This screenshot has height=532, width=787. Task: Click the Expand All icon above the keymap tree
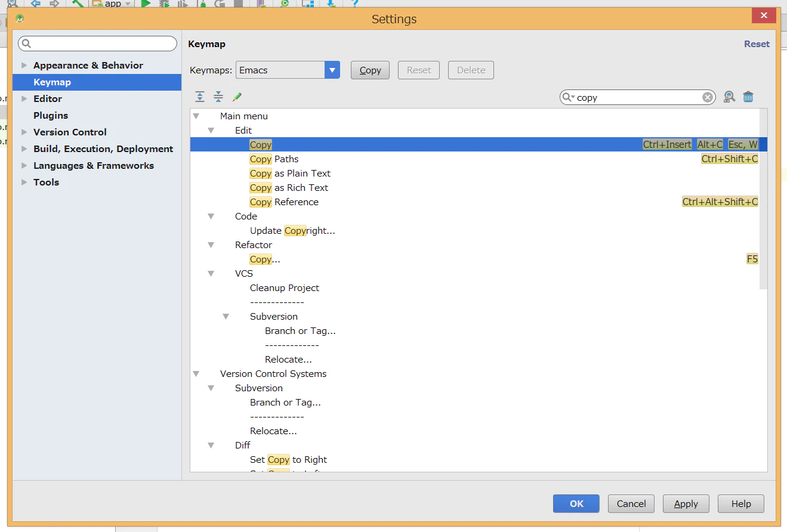coord(200,97)
